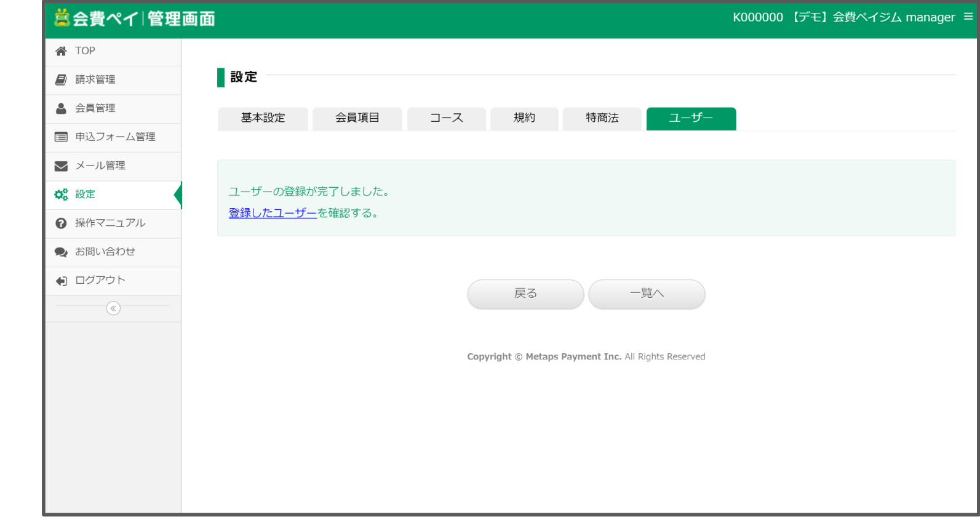The width and height of the screenshot is (980, 517).
Task: Select 設定 in the sidebar
Action: click(x=113, y=194)
